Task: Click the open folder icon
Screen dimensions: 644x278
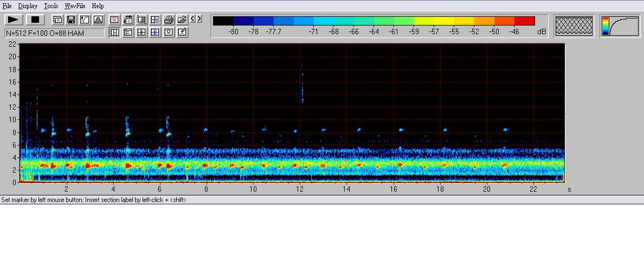Action: click(x=182, y=20)
